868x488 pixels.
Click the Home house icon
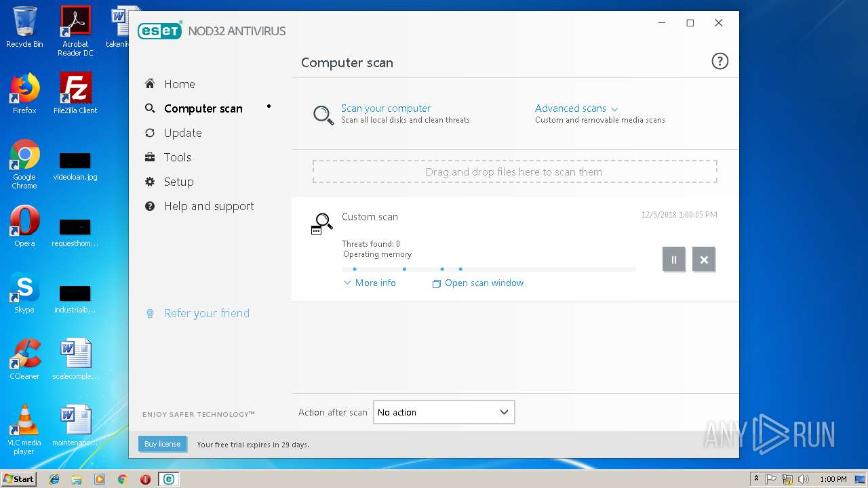tap(150, 83)
